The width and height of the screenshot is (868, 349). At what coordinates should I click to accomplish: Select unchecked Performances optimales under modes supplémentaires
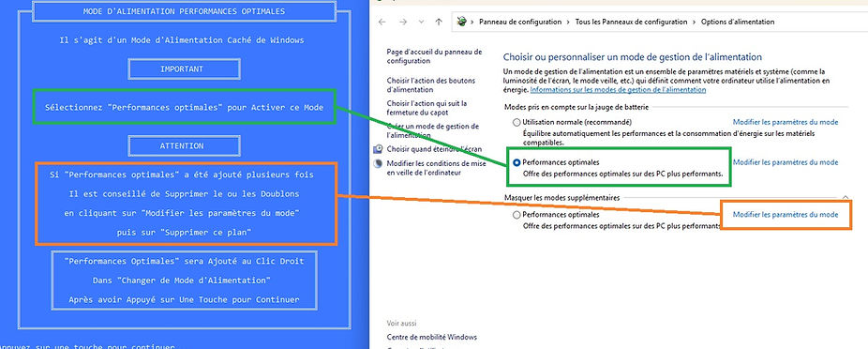tap(516, 215)
